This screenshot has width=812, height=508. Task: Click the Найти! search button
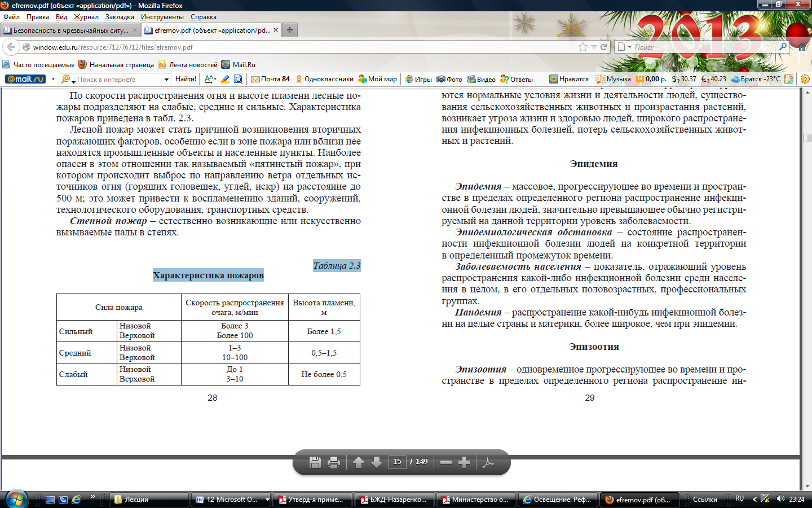tap(186, 79)
